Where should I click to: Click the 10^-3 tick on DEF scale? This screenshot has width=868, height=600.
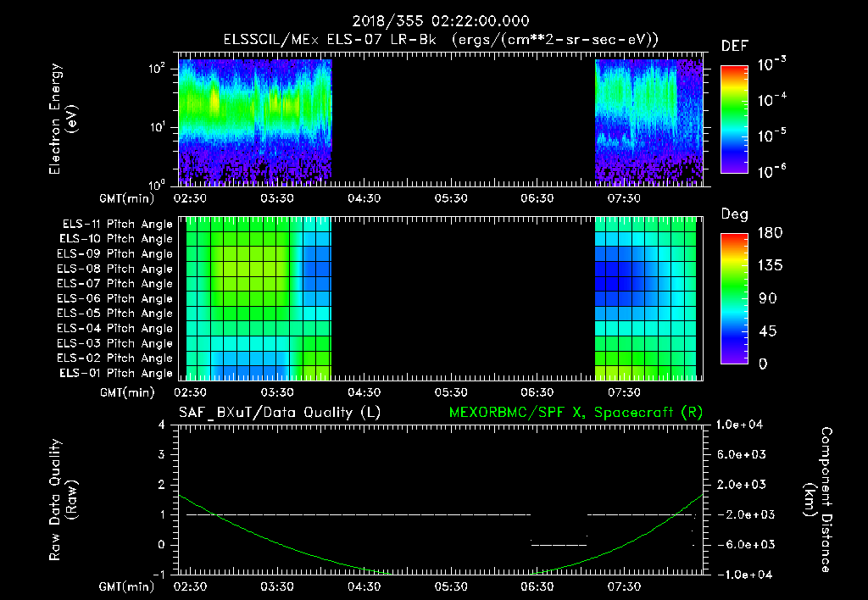pyautogui.click(x=771, y=64)
